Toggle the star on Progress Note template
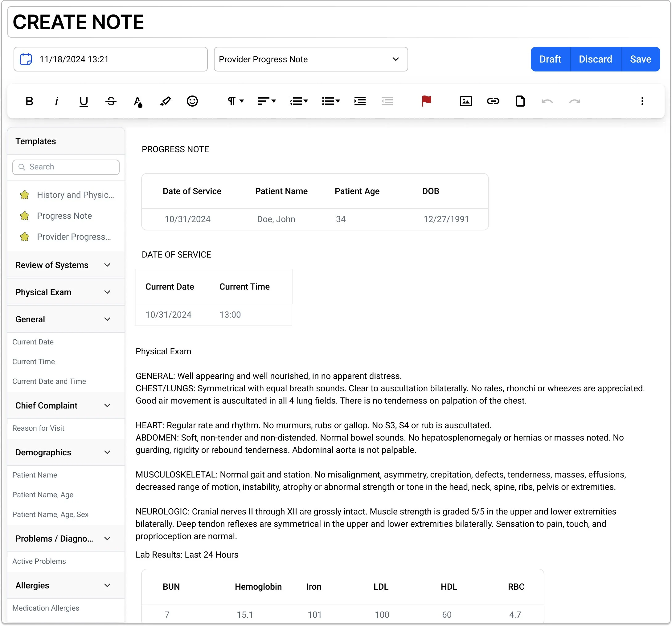The width and height of the screenshot is (672, 626). 25,216
